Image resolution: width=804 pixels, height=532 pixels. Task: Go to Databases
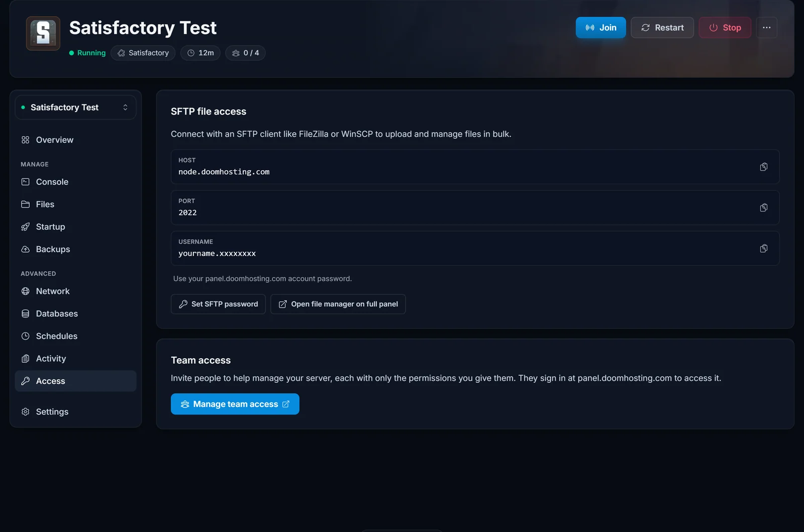click(75, 313)
